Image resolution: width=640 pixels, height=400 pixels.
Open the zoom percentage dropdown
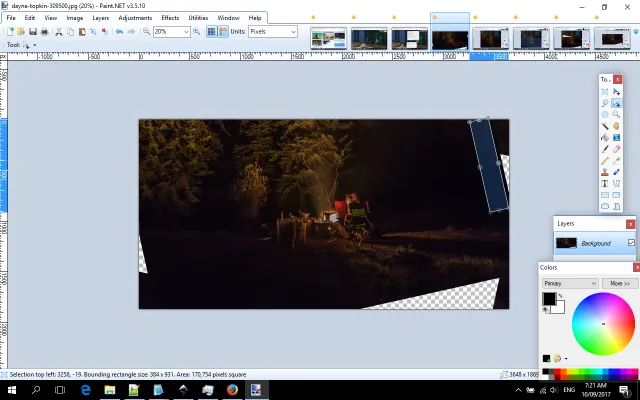pos(186,32)
